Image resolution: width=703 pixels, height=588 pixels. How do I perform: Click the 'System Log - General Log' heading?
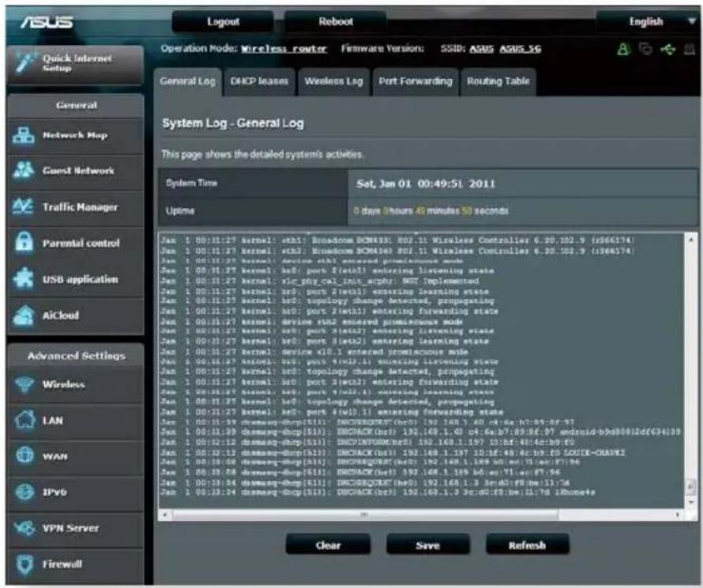pos(233,123)
